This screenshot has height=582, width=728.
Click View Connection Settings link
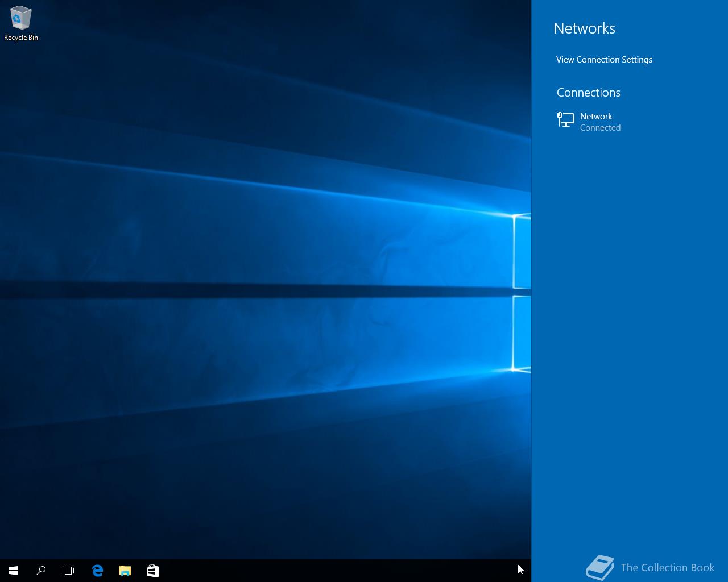[x=604, y=60]
